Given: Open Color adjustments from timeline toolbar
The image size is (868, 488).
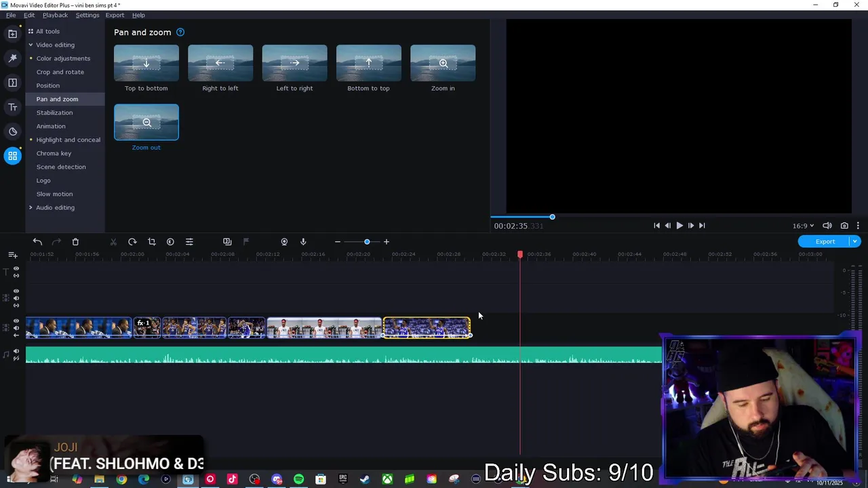Looking at the screenshot, I should pyautogui.click(x=170, y=242).
